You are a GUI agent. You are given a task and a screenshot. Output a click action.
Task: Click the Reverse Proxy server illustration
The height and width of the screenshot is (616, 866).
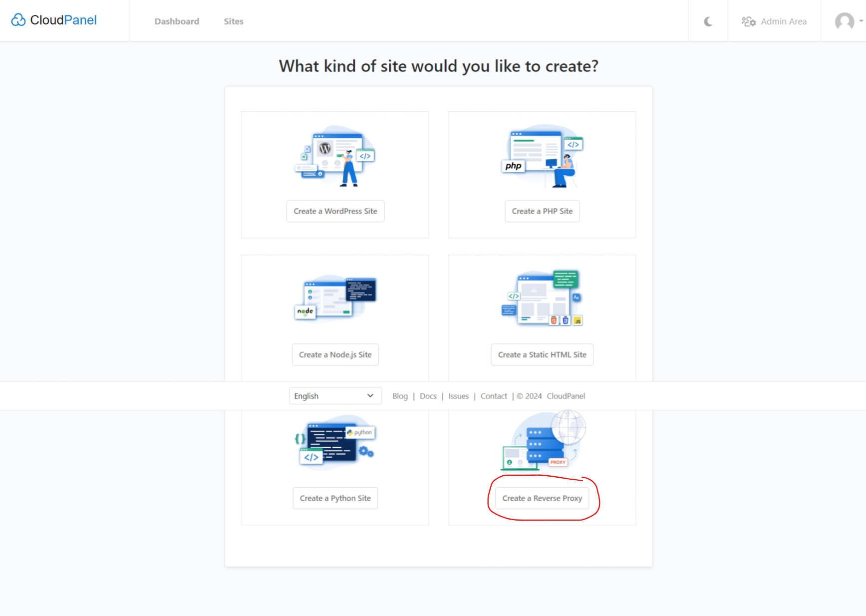pos(543,440)
